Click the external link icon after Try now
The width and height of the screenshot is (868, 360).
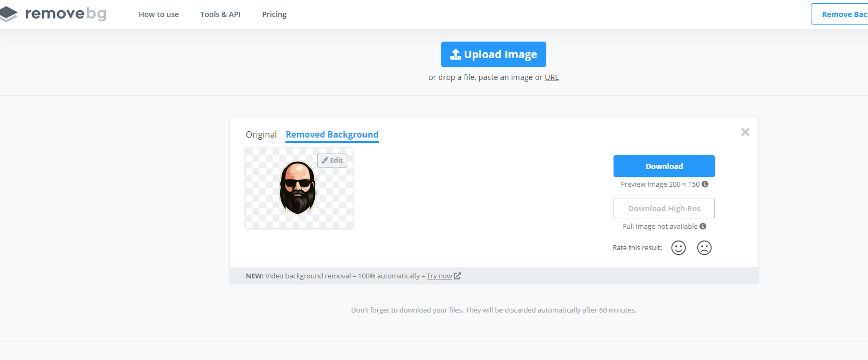coord(457,276)
